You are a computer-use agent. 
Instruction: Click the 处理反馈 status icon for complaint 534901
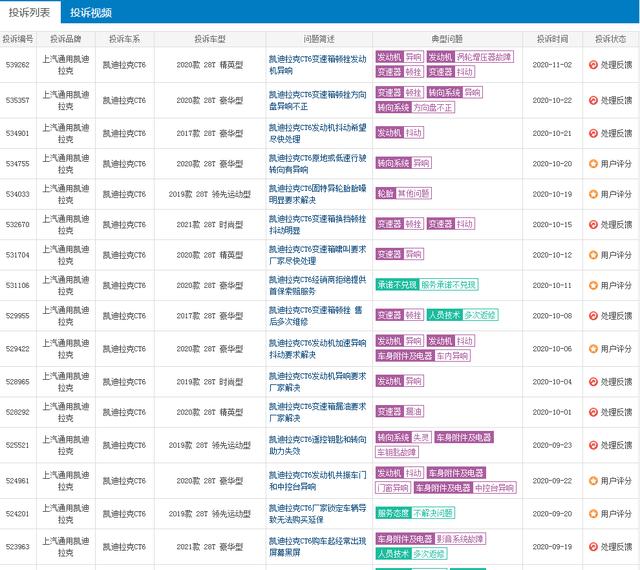coord(593,134)
